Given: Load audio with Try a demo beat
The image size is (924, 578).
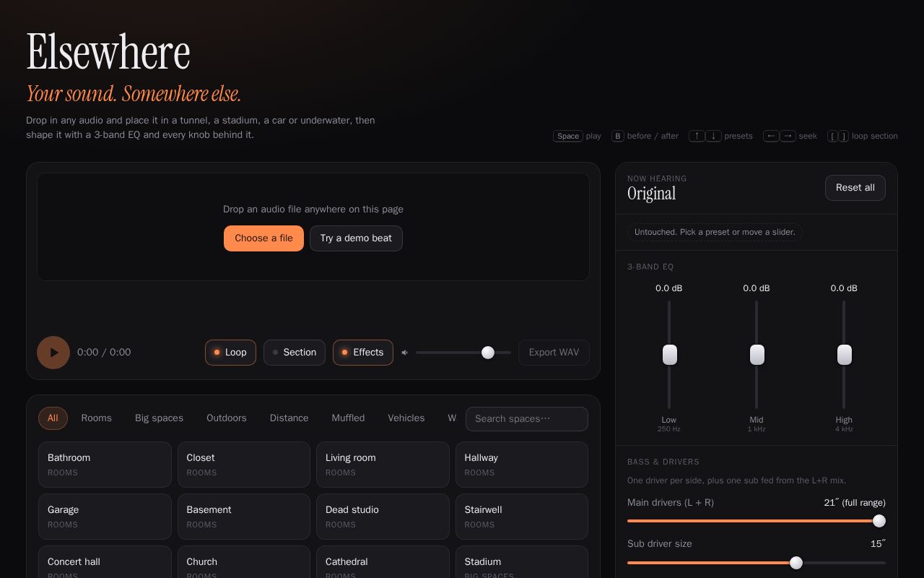Looking at the screenshot, I should [x=356, y=238].
